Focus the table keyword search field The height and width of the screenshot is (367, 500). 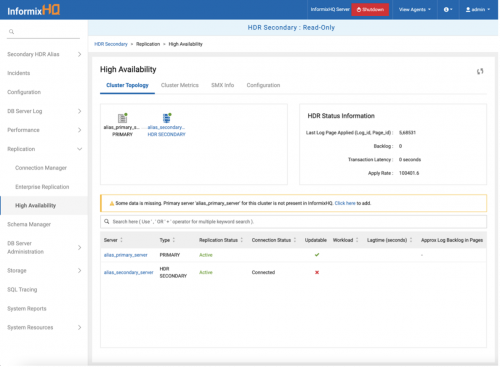[x=293, y=222]
